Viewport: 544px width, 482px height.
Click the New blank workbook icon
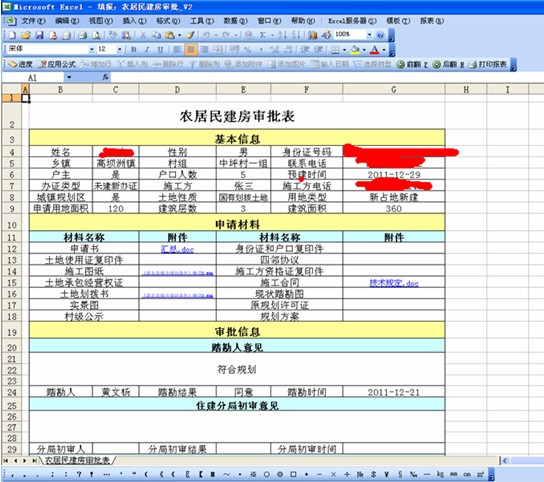pos(12,35)
